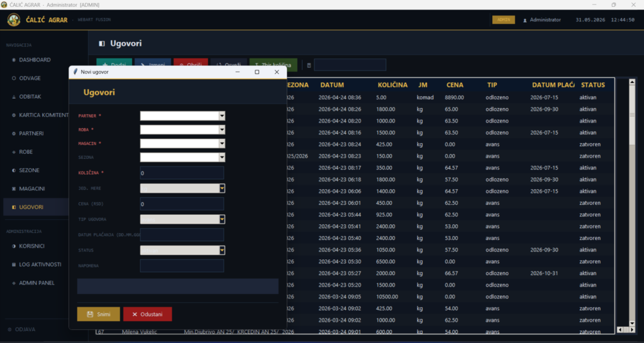Click the Administrator user icon in header

pos(525,20)
